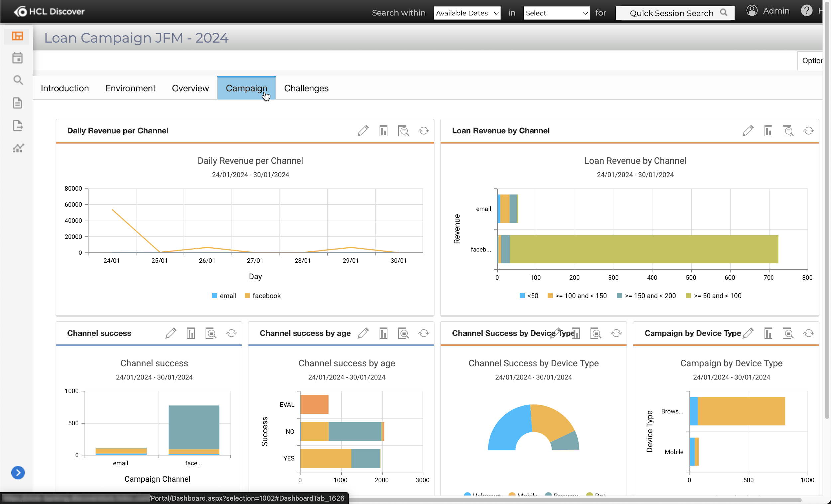Open the calendar icon in sidebar

click(18, 58)
